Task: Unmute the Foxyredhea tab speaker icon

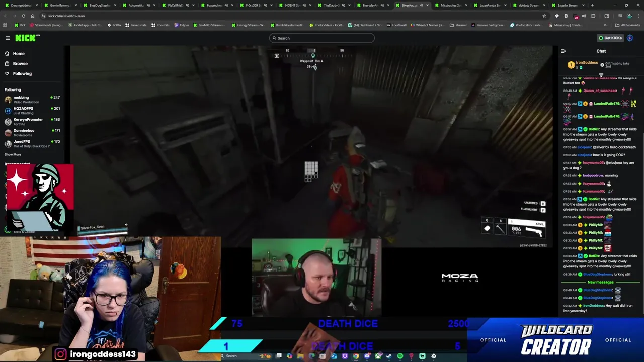Action: (x=226, y=5)
